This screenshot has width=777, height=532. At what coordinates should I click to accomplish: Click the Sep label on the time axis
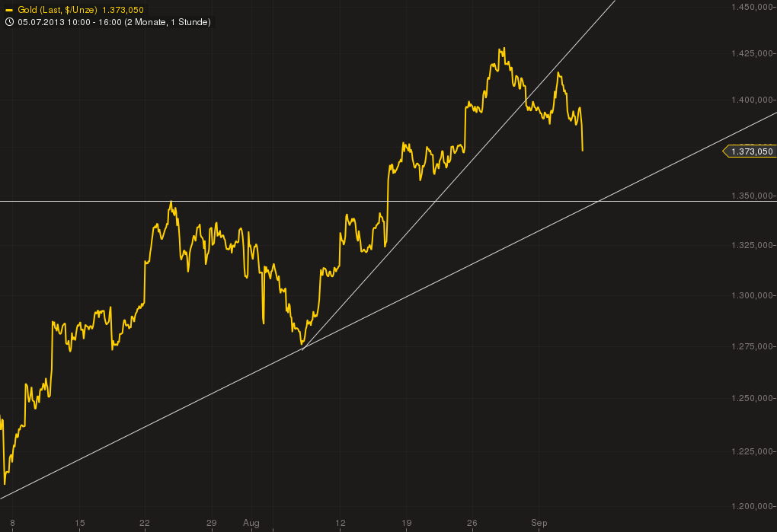[x=540, y=524]
